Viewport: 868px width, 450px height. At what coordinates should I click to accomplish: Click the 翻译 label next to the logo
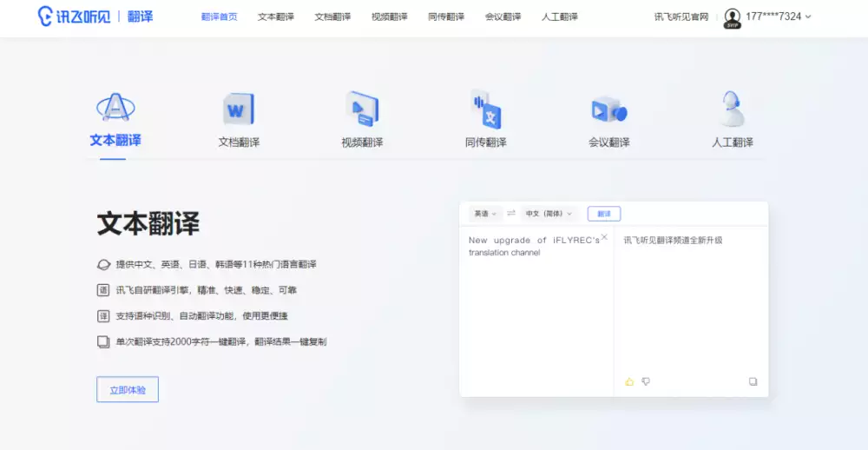point(140,17)
